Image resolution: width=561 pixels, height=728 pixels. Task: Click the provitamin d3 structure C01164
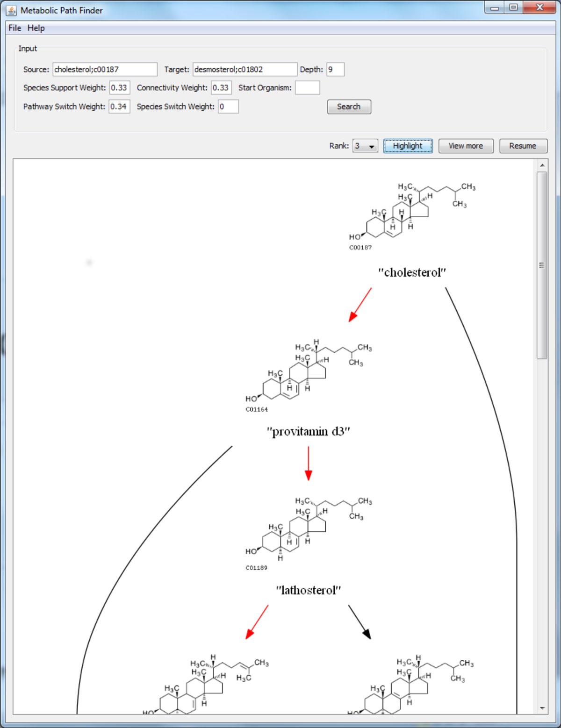coord(309,374)
